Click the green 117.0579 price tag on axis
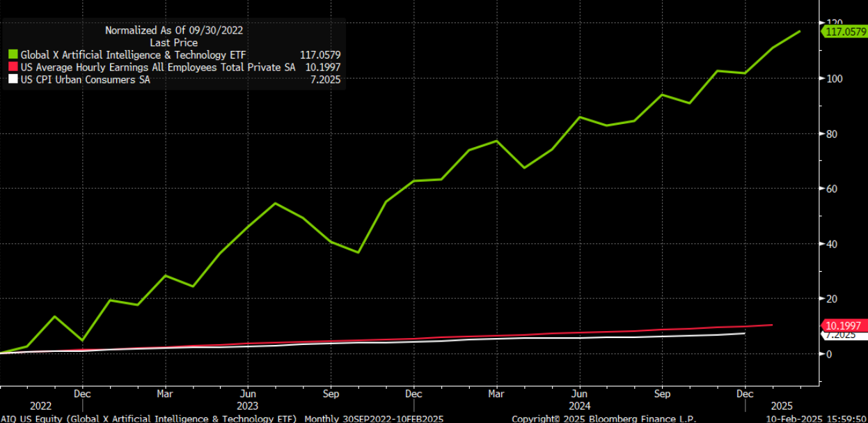 pyautogui.click(x=844, y=31)
